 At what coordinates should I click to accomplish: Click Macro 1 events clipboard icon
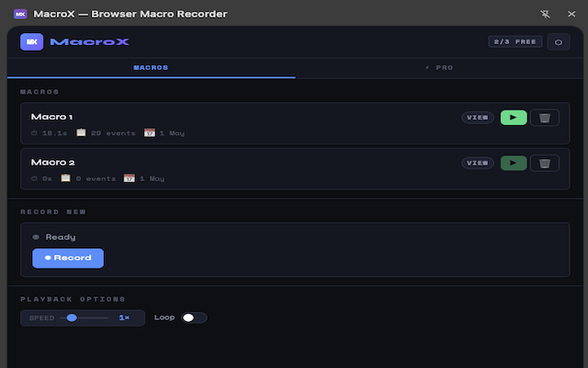(x=81, y=132)
